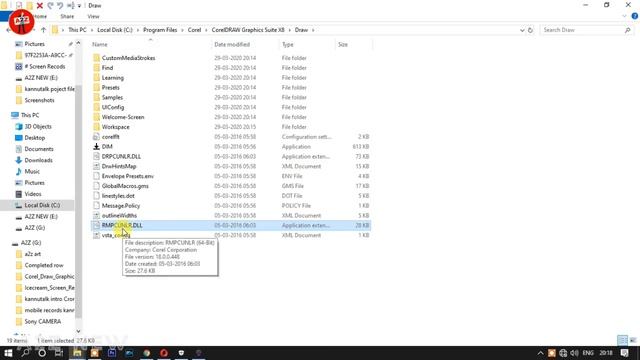Screen dimensions: 640x360
Task: Click navigation pane scroll down arrow
Action: pos(78,331)
